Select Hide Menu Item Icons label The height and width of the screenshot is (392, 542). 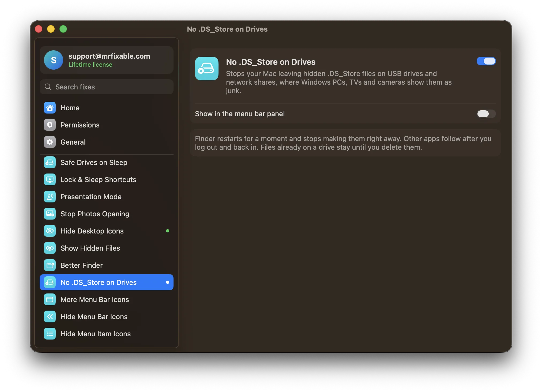[x=96, y=334]
